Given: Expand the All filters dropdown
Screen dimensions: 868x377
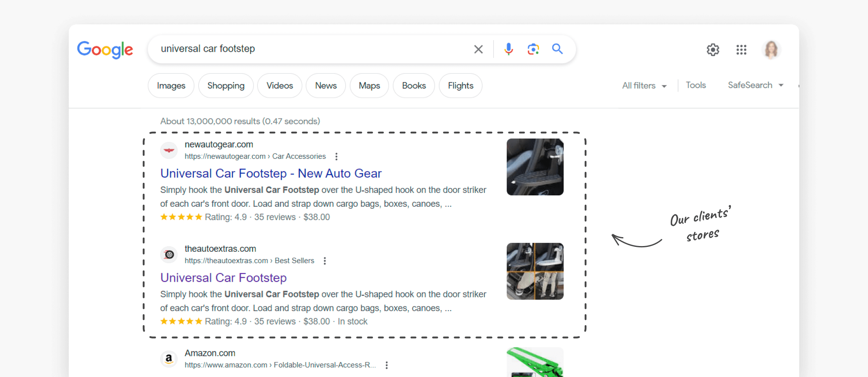Looking at the screenshot, I should (x=644, y=86).
